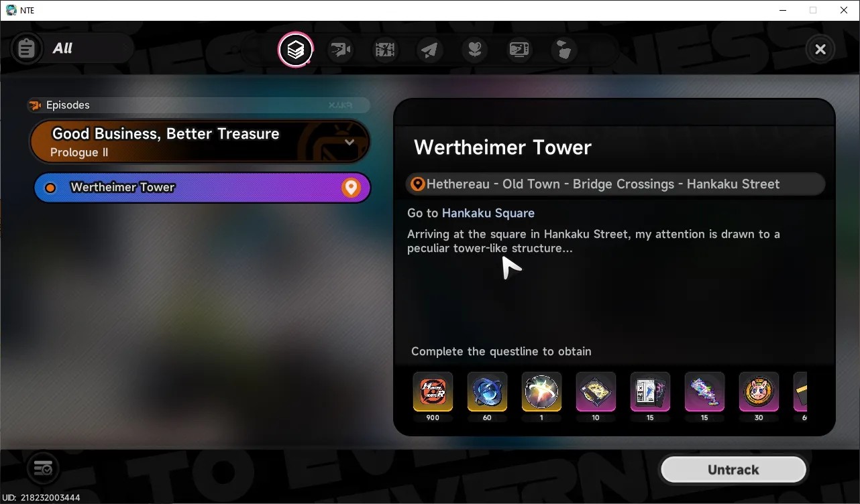Open the video camera quest category
Image resolution: width=860 pixels, height=504 pixels.
341,50
